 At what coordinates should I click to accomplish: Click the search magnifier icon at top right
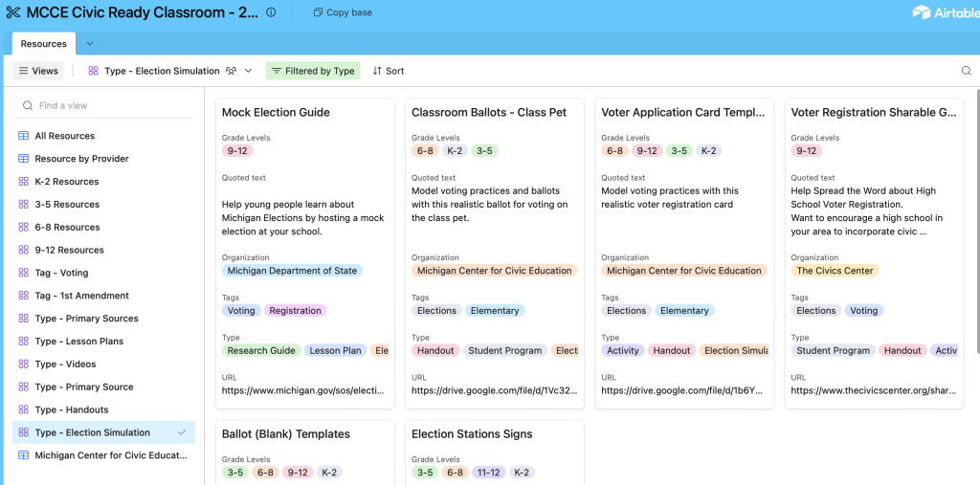tap(967, 71)
